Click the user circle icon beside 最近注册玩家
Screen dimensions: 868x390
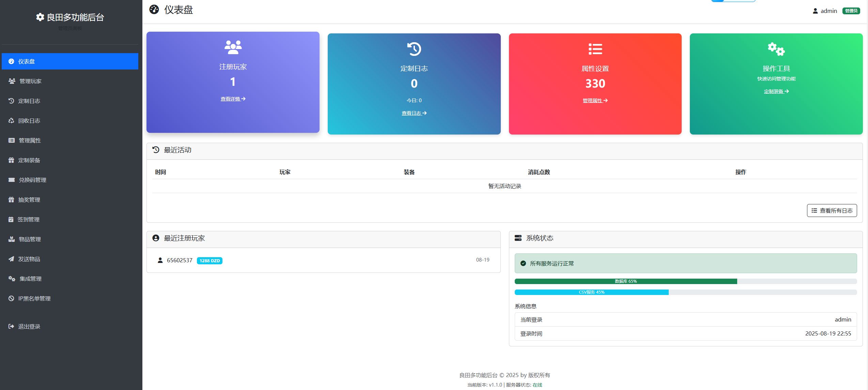(156, 238)
